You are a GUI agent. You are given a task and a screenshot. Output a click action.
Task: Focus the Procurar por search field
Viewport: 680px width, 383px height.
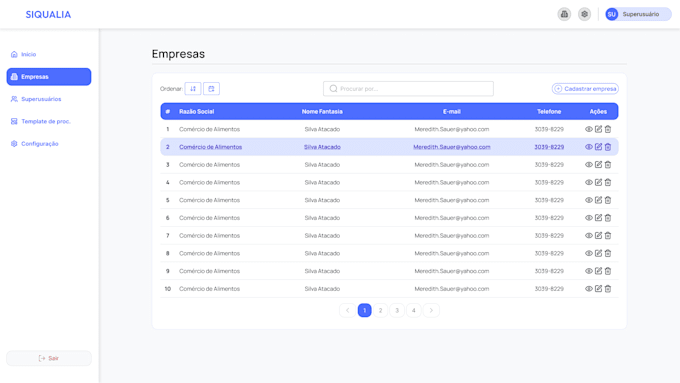click(408, 88)
